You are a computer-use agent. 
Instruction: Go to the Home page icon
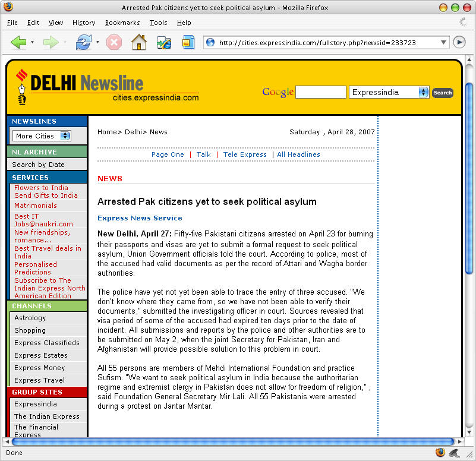click(139, 42)
